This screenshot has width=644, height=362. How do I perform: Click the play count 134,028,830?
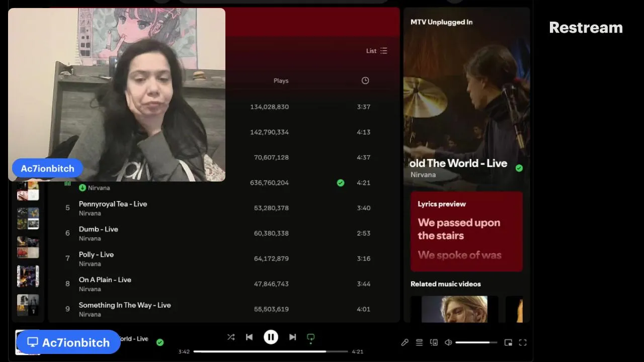(x=269, y=107)
